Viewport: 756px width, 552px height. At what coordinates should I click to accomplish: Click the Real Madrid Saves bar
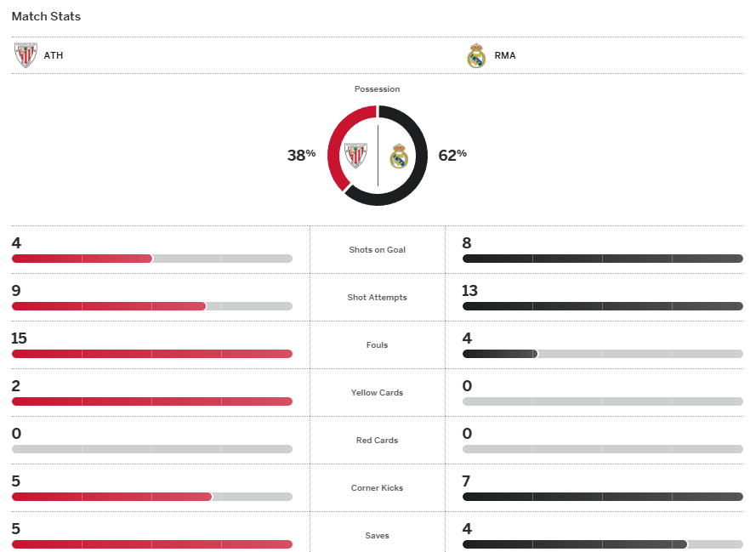[574, 544]
